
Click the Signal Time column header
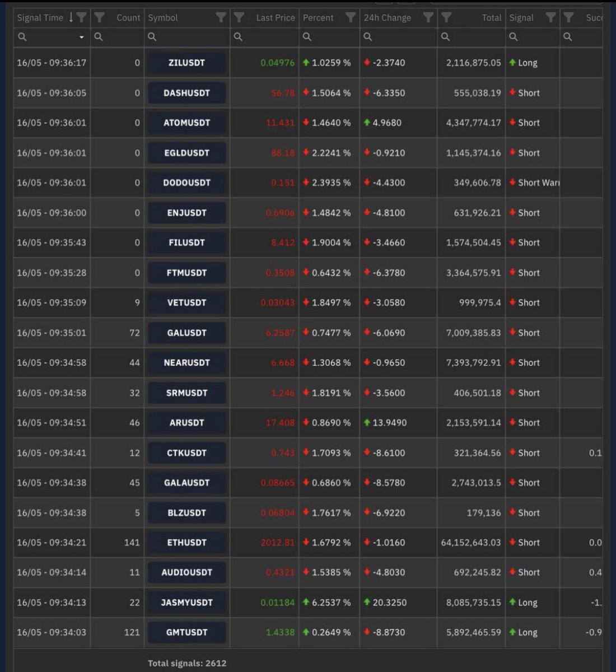39,17
